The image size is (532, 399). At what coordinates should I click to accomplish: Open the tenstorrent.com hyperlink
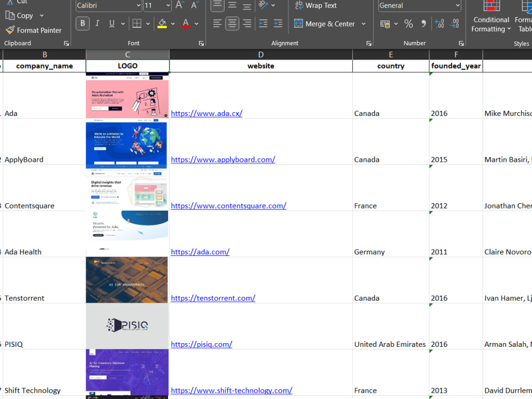click(x=213, y=298)
